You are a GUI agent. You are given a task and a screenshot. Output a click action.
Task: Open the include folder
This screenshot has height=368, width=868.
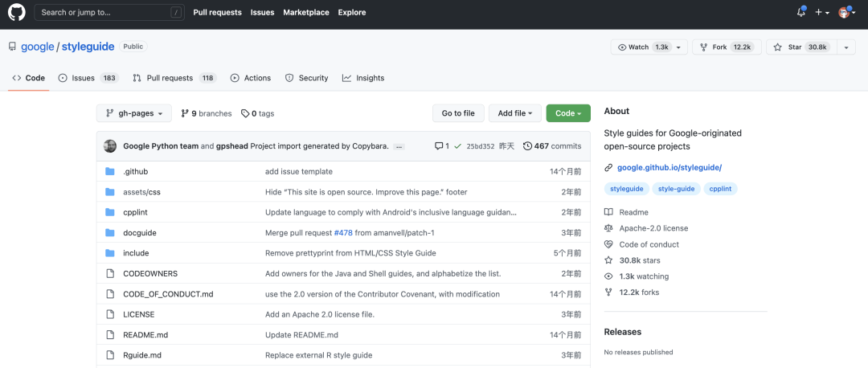coord(136,253)
